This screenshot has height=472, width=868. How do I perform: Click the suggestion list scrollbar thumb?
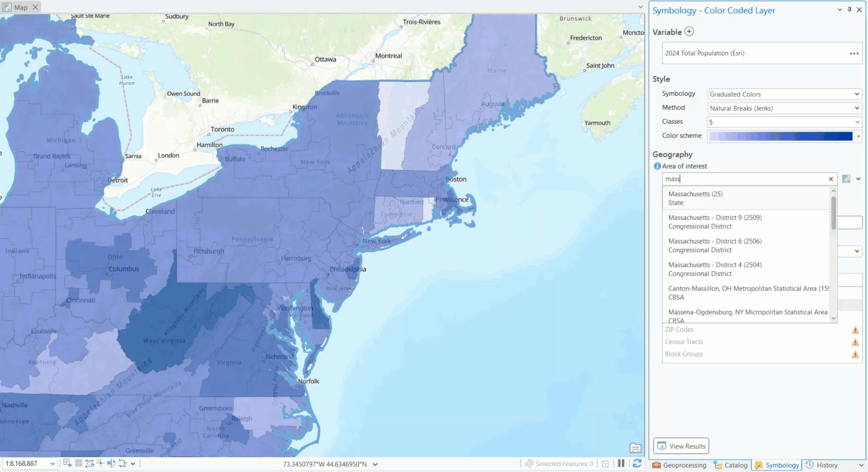[833, 212]
